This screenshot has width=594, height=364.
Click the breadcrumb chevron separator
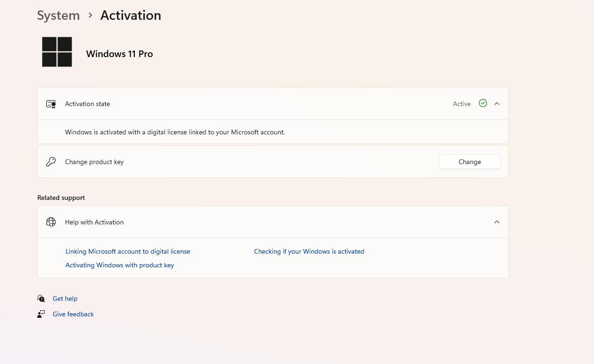90,16
